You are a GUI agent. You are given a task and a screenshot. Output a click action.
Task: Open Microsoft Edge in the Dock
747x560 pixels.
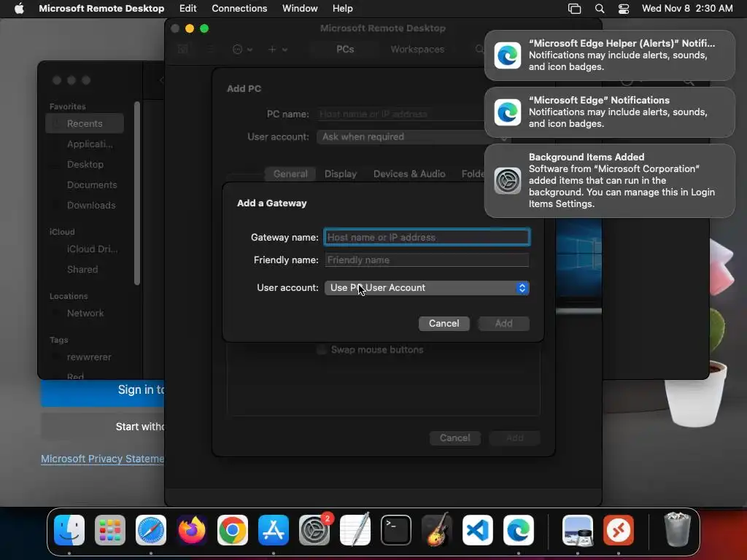point(519,529)
